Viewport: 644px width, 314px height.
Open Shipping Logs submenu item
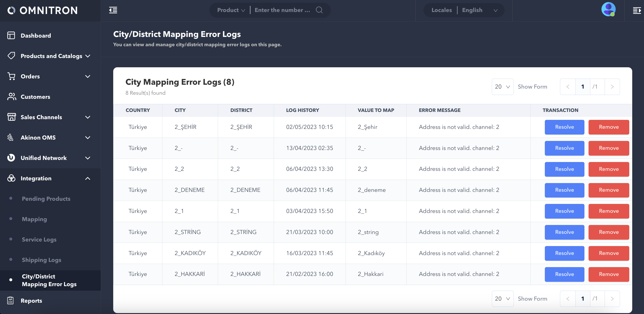click(41, 260)
